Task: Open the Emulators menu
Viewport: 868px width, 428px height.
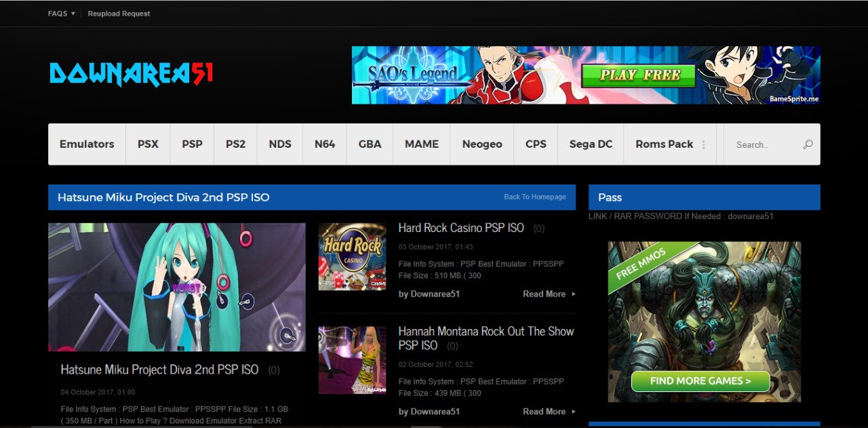Action: [87, 144]
